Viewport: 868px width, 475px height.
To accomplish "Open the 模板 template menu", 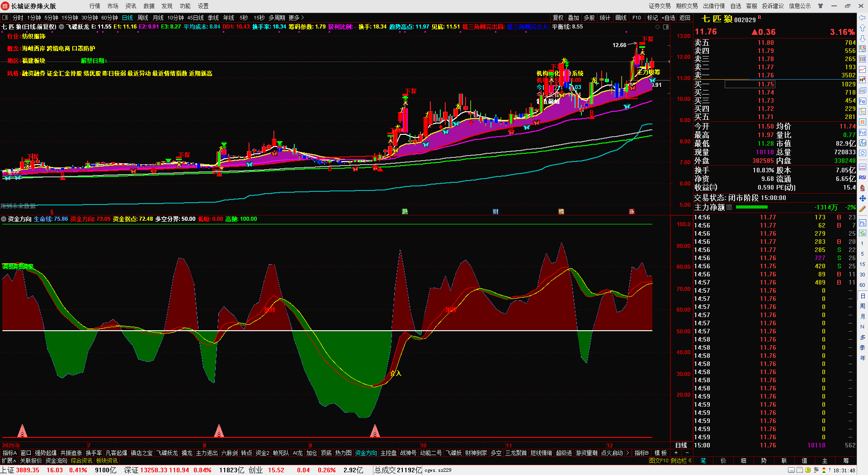I will tap(660, 453).
